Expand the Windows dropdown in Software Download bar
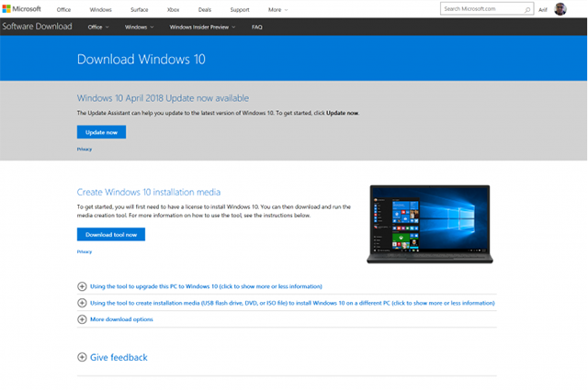This screenshot has width=588, height=390. click(x=139, y=27)
